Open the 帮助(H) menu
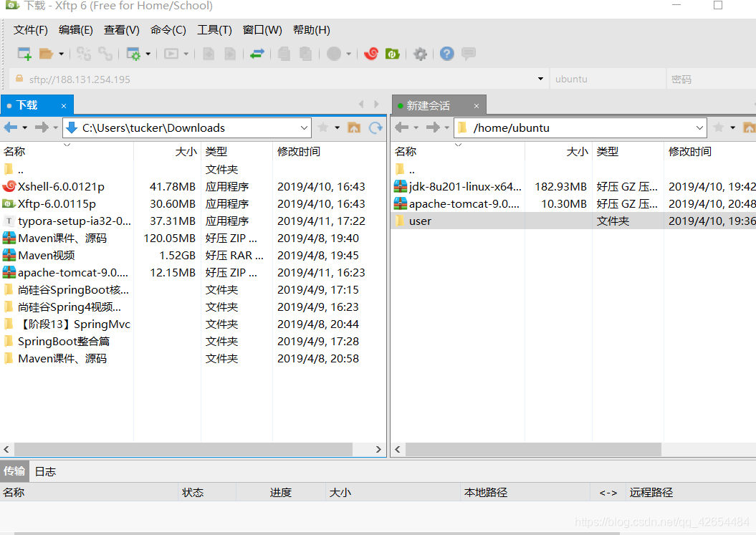 [x=312, y=30]
